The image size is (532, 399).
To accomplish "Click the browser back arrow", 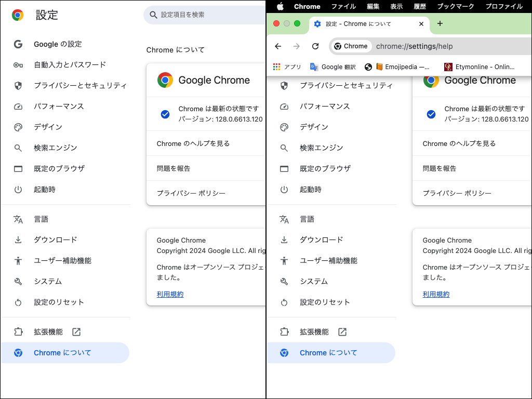I will coord(278,46).
